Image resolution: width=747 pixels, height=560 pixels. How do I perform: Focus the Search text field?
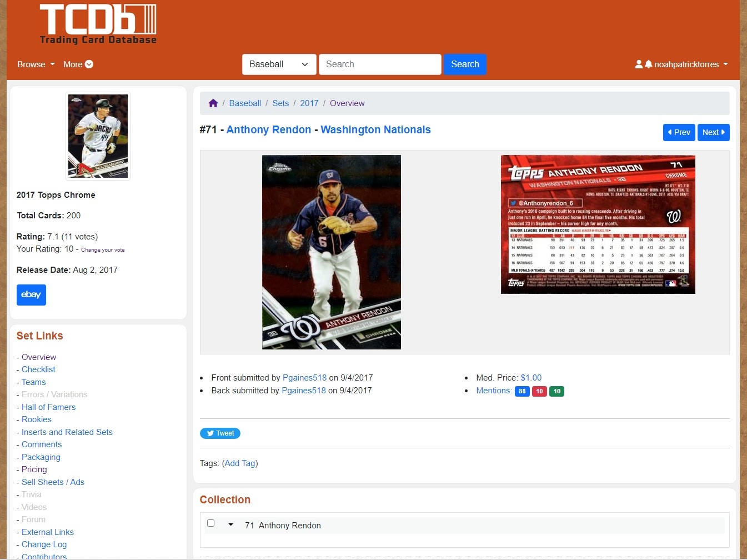[x=380, y=64]
